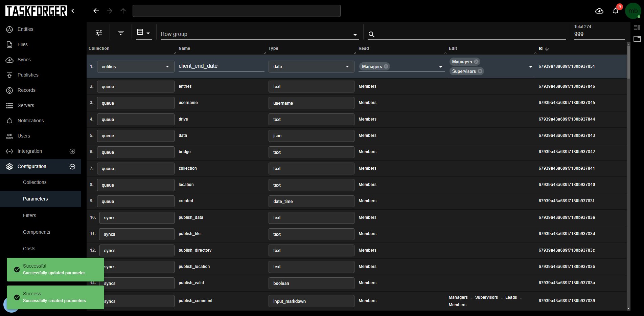Open Publishes in the sidebar
Screen dimensions: 644x316
(x=41, y=75)
